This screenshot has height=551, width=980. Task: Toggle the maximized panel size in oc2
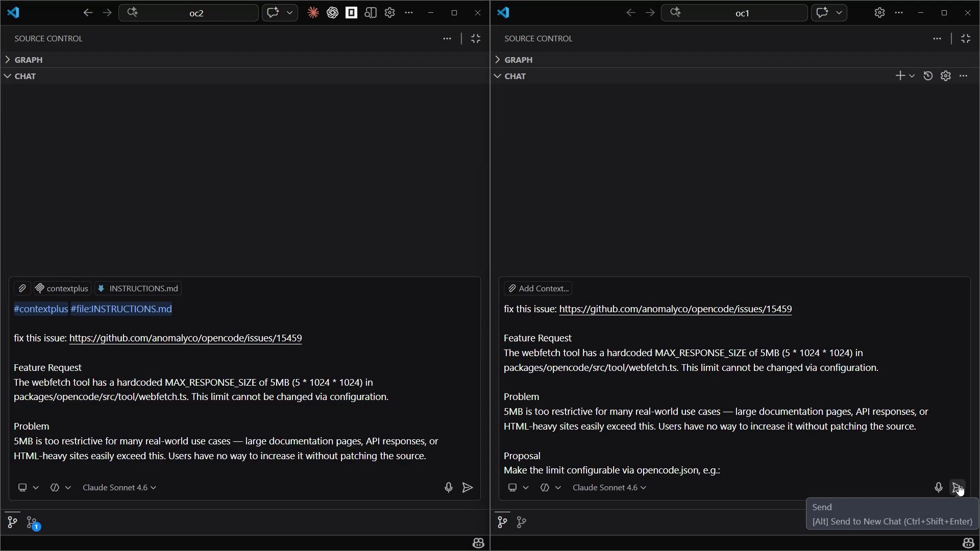pyautogui.click(x=476, y=39)
